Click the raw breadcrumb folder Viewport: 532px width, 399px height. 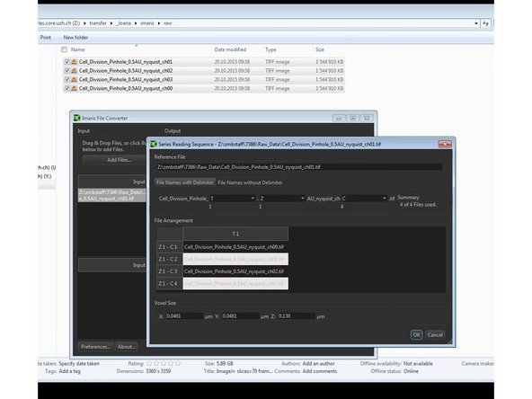point(168,23)
